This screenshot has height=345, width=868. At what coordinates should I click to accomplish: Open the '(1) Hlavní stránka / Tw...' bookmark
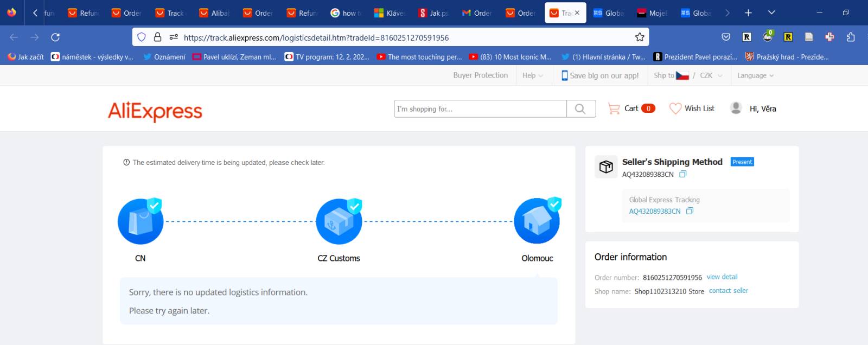click(603, 57)
